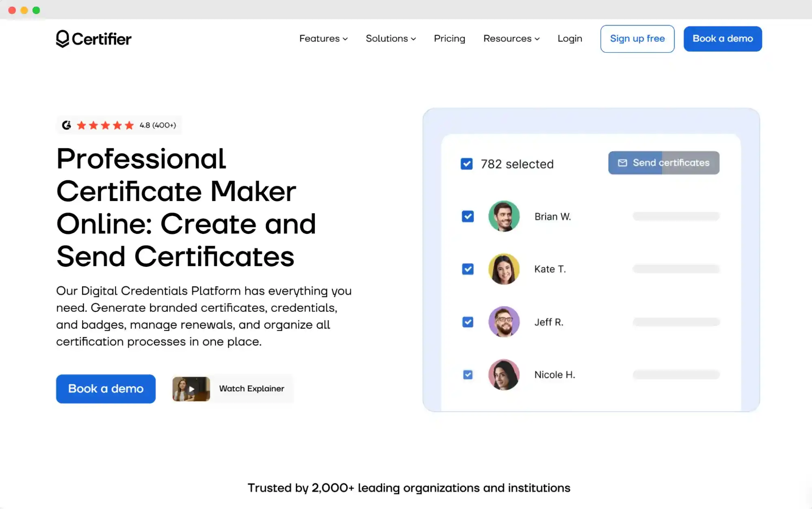Image resolution: width=812 pixels, height=509 pixels.
Task: Click the G2 rating logo icon
Action: tap(67, 125)
